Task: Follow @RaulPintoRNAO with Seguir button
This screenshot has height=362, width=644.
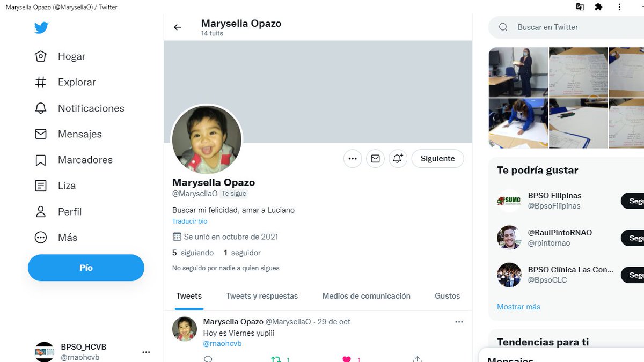Action: point(633,238)
